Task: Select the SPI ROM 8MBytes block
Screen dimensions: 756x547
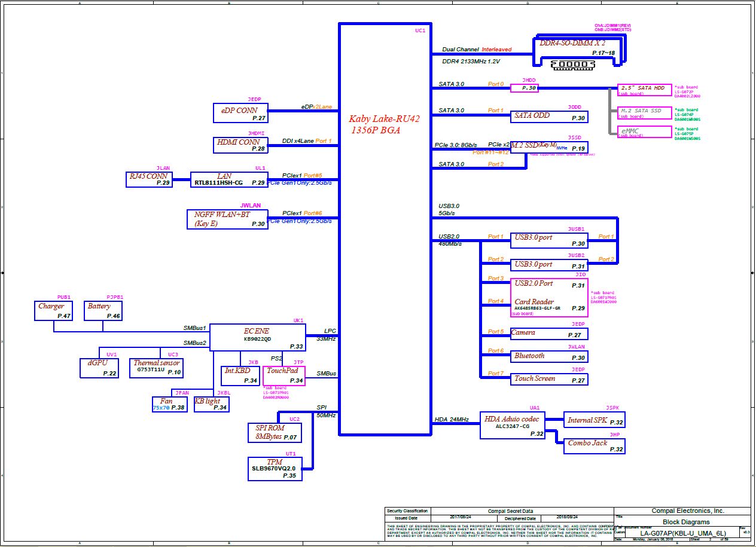Action: [x=275, y=433]
